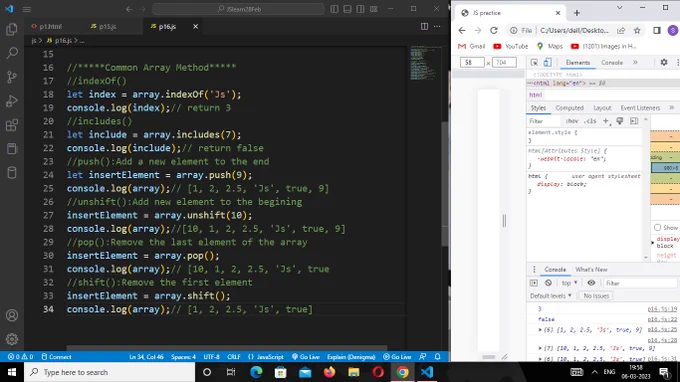This screenshot has width=680, height=382.
Task: Toggle the secondary sidebar layout icon
Action: pyautogui.click(x=360, y=9)
